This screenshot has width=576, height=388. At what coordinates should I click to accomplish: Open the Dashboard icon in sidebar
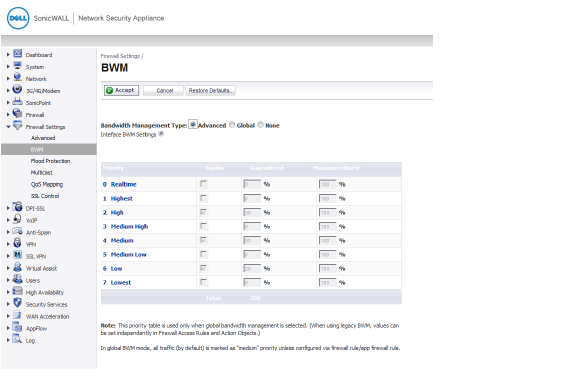click(17, 54)
